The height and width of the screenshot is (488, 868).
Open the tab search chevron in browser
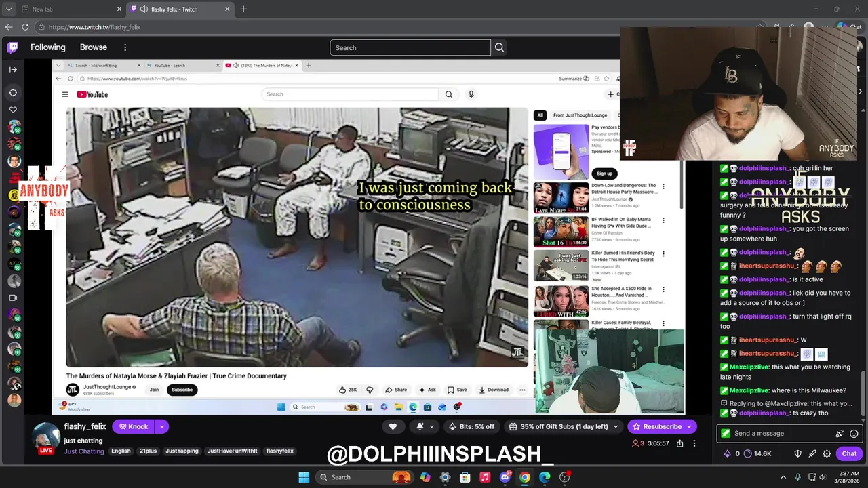coord(9,9)
